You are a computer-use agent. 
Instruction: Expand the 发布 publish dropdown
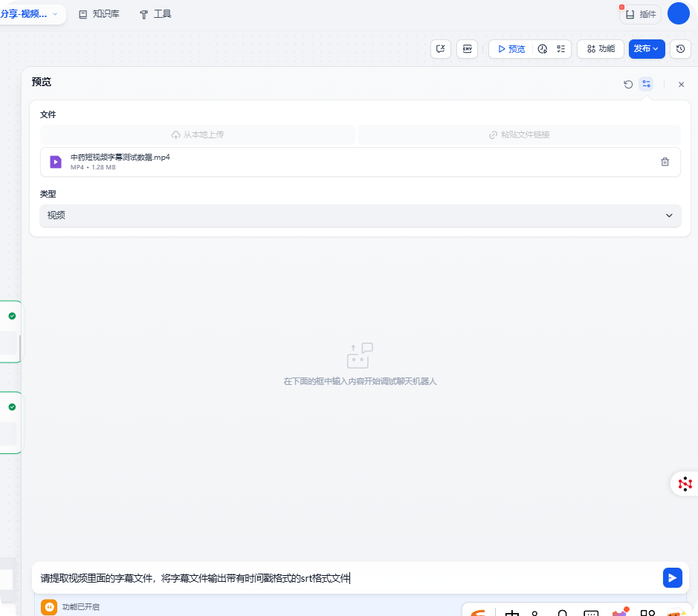click(647, 49)
